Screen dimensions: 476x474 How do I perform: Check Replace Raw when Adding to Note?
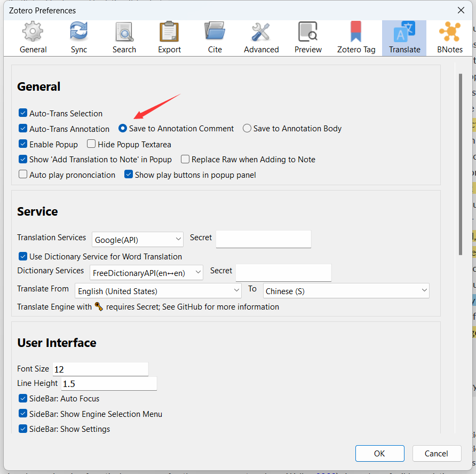[x=185, y=159]
